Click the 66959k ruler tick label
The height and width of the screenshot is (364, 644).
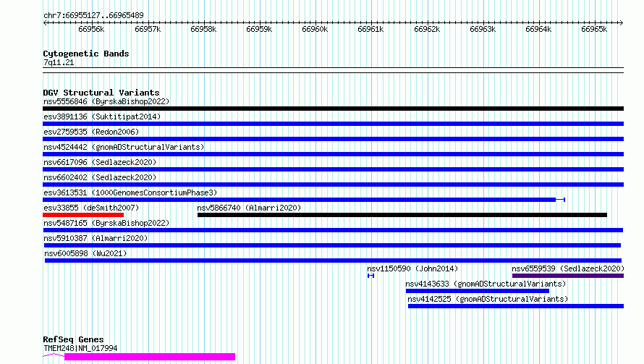259,29
